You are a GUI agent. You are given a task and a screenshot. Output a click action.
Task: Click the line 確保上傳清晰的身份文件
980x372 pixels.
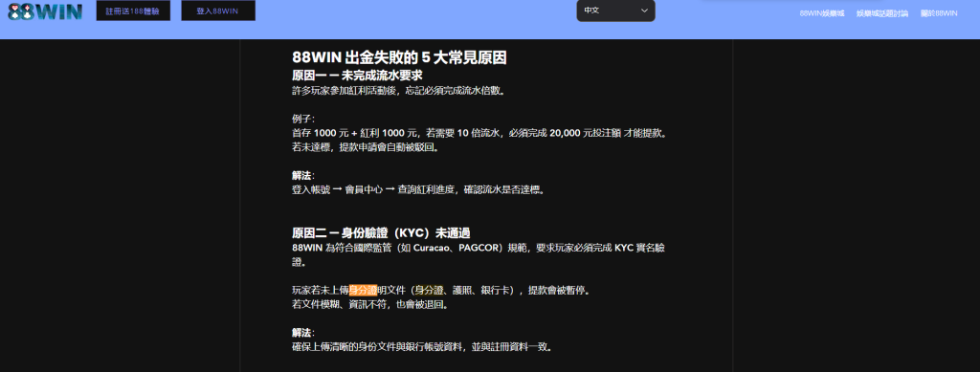pyautogui.click(x=422, y=347)
